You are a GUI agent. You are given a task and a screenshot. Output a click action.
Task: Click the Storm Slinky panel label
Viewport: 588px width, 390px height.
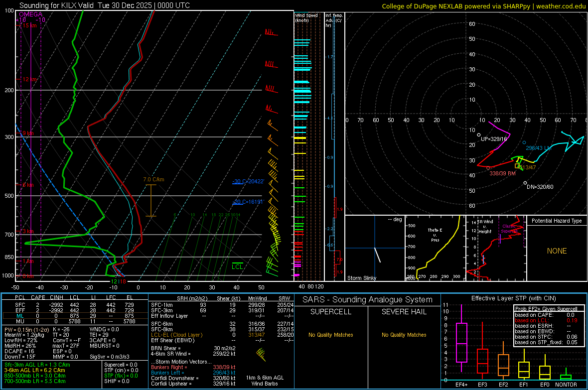(361, 278)
